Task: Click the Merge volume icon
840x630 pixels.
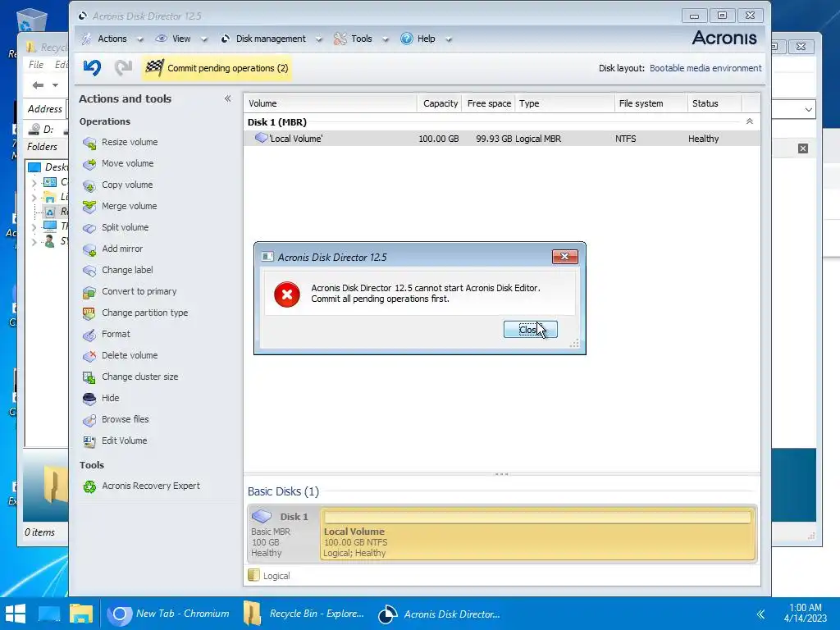Action: pos(89,207)
